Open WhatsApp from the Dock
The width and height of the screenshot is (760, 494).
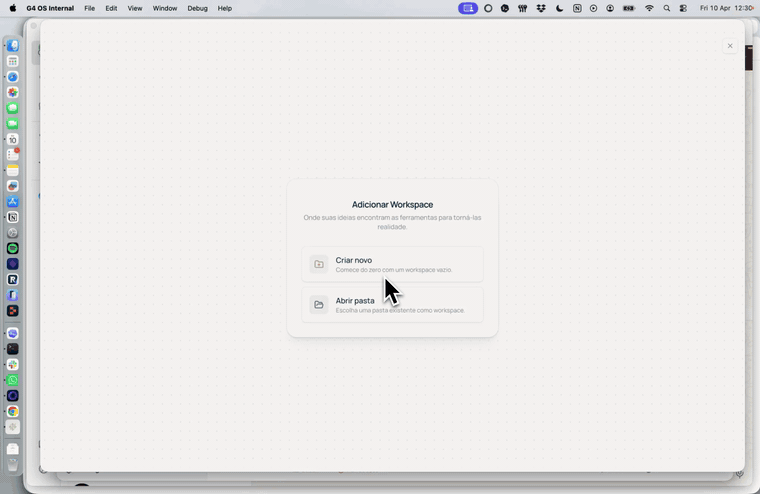click(x=13, y=380)
